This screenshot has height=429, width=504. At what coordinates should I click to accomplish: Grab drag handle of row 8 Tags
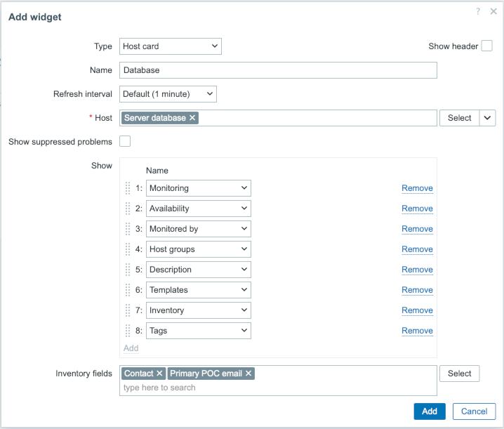tap(128, 331)
